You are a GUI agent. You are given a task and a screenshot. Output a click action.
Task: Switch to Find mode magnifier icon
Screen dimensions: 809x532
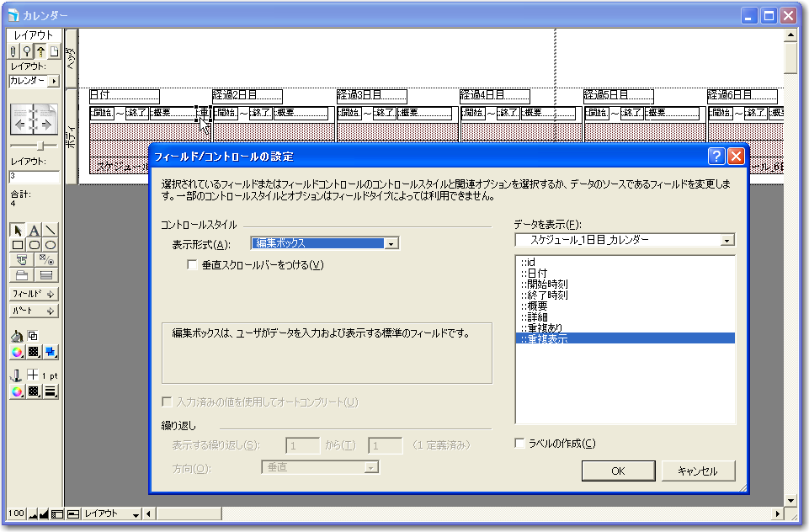(27, 51)
